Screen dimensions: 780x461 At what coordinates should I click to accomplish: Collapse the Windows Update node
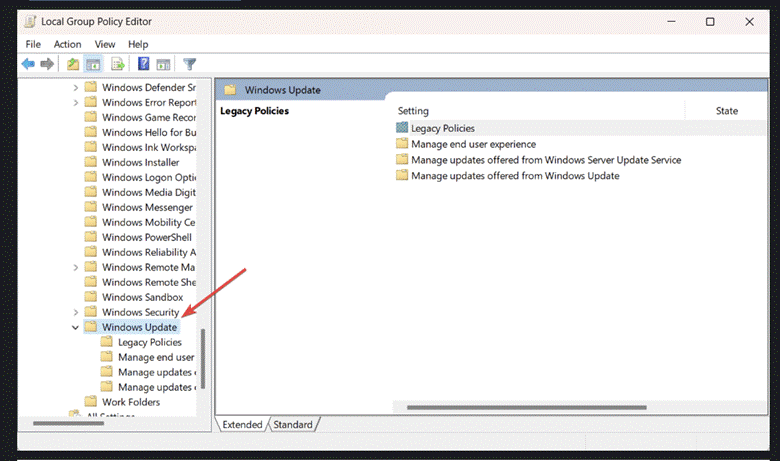pos(75,327)
